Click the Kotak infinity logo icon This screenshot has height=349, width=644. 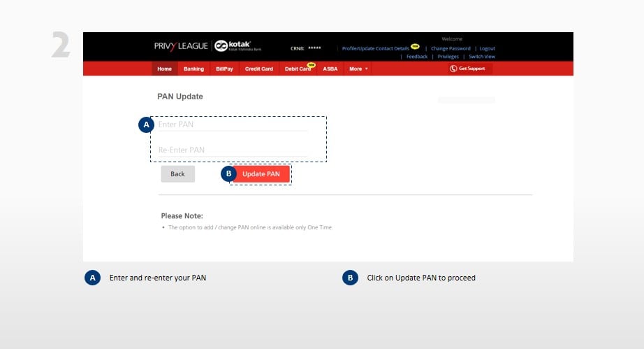[x=221, y=46]
